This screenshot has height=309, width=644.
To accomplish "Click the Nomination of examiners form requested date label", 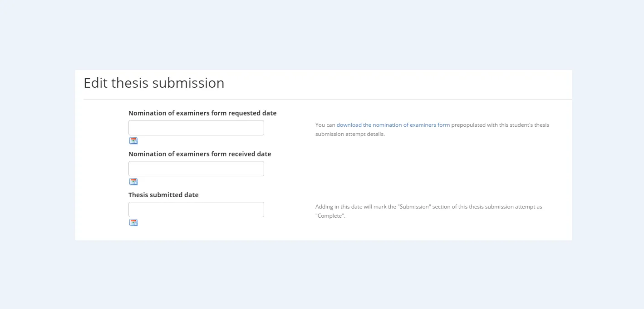I will [202, 113].
